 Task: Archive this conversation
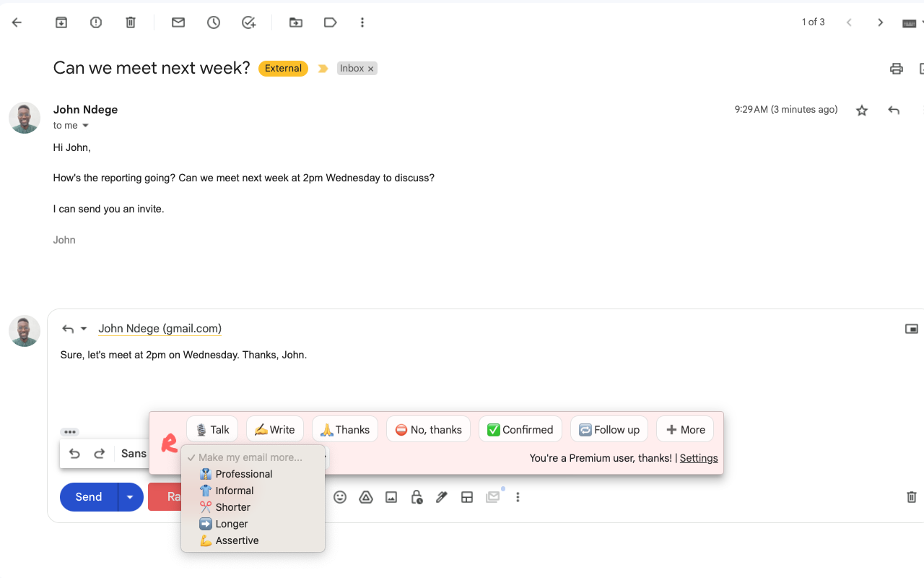[x=61, y=22]
